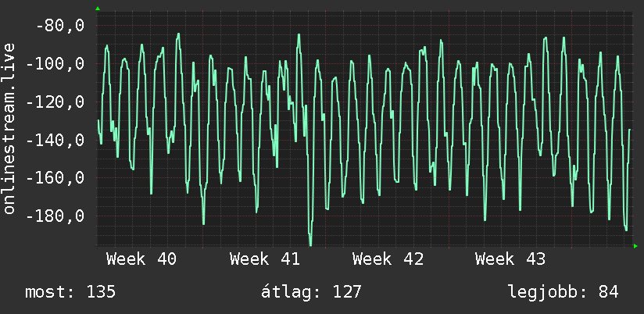Click the -80,0 y-axis value
644x314 pixels.
click(x=60, y=26)
